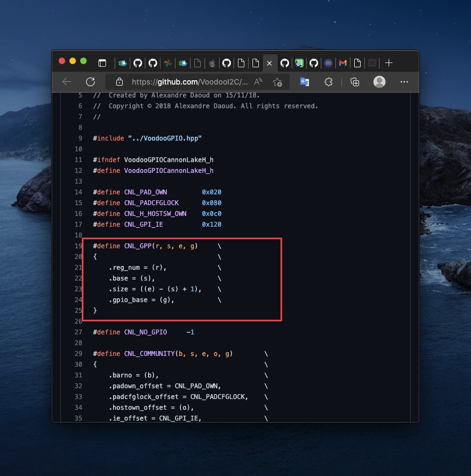Switch to the Gmail tab

pos(342,63)
